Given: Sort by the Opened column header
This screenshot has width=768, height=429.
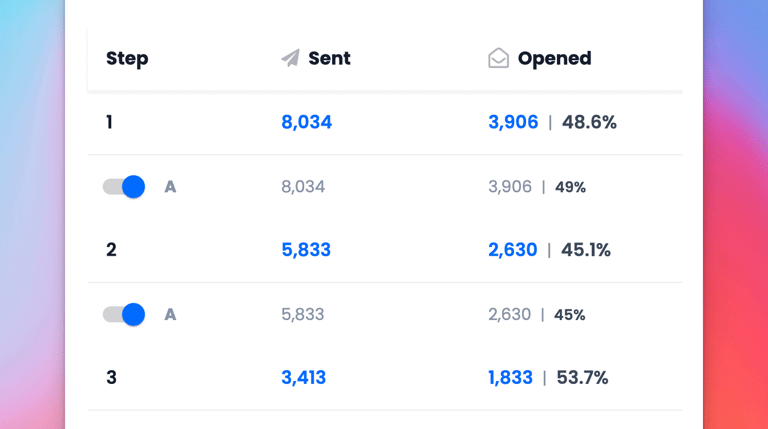Looking at the screenshot, I should point(554,59).
